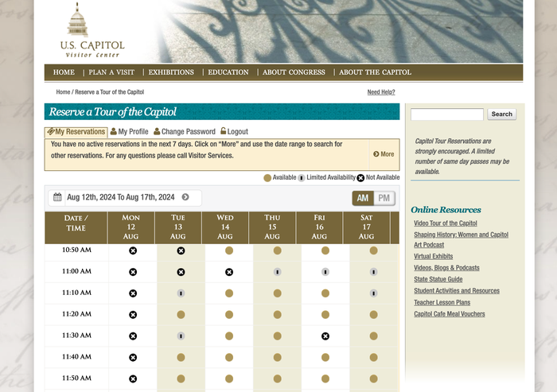Expand reservations with the More button
Viewport: 557px width, 392px height.
(x=384, y=154)
